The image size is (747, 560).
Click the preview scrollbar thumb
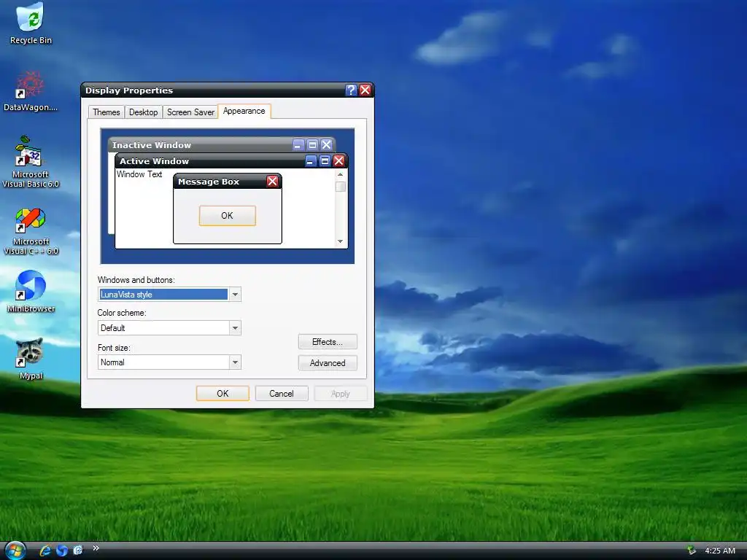340,186
